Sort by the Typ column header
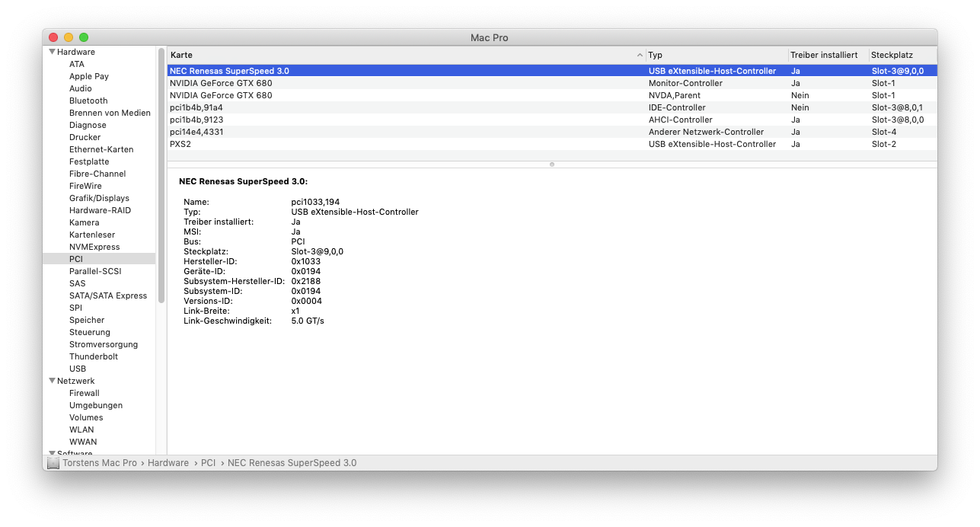 pyautogui.click(x=717, y=56)
